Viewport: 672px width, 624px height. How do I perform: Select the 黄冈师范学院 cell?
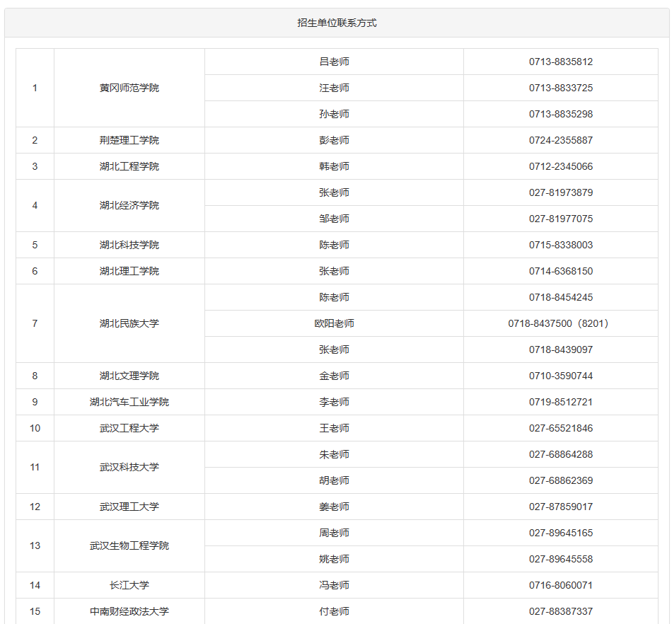click(x=129, y=88)
